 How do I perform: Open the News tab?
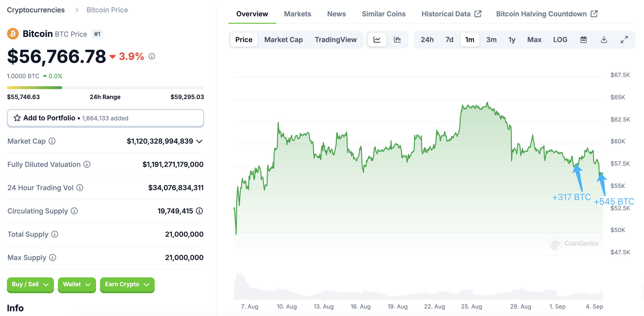click(x=337, y=14)
